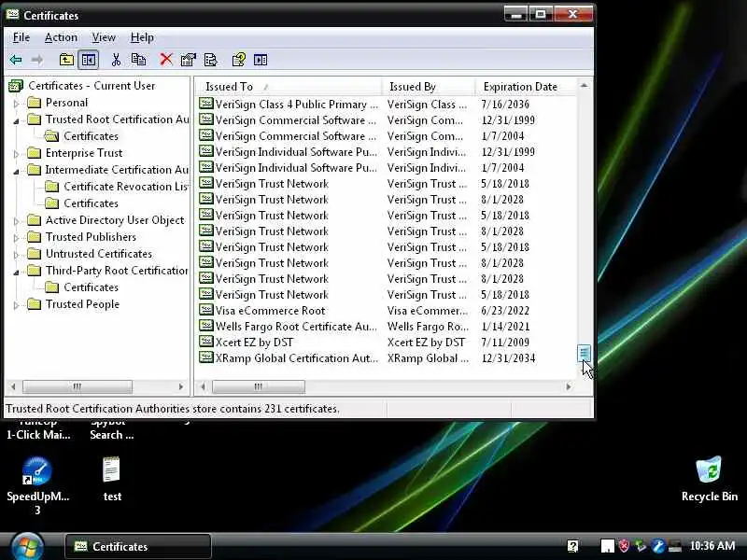The image size is (747, 560).
Task: Click the 1/14/2021 expiration date cell
Action: (x=505, y=326)
